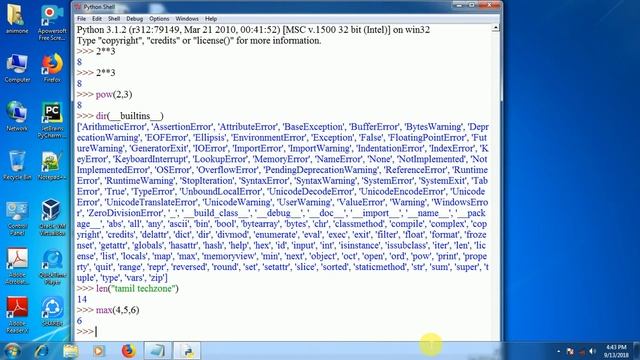Open the Windows menu
This screenshot has height=360, width=640.
pos(187,19)
